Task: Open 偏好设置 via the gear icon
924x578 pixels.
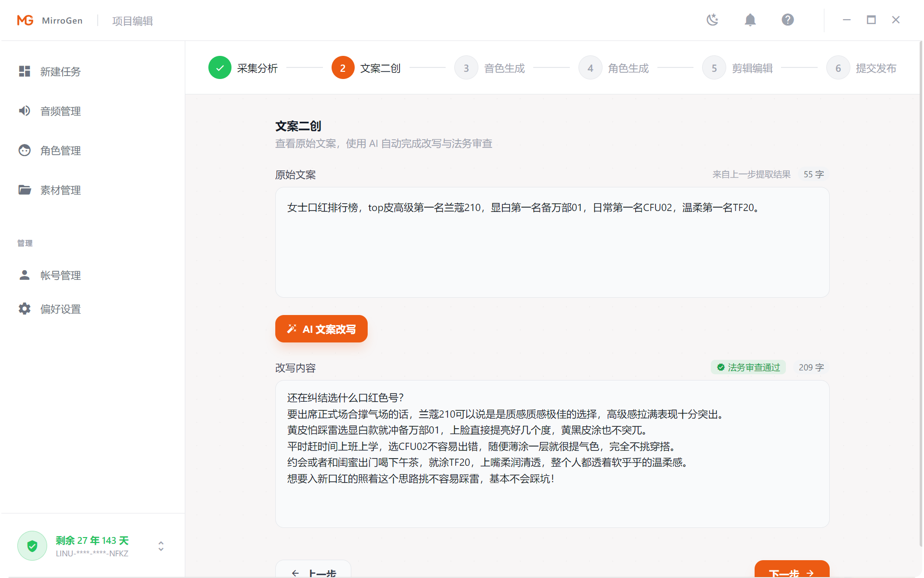Action: coord(25,309)
